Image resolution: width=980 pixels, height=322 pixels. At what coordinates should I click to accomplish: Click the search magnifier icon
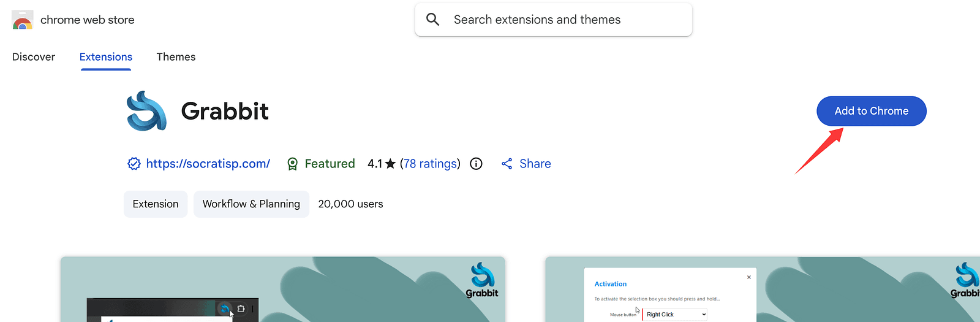[432, 20]
